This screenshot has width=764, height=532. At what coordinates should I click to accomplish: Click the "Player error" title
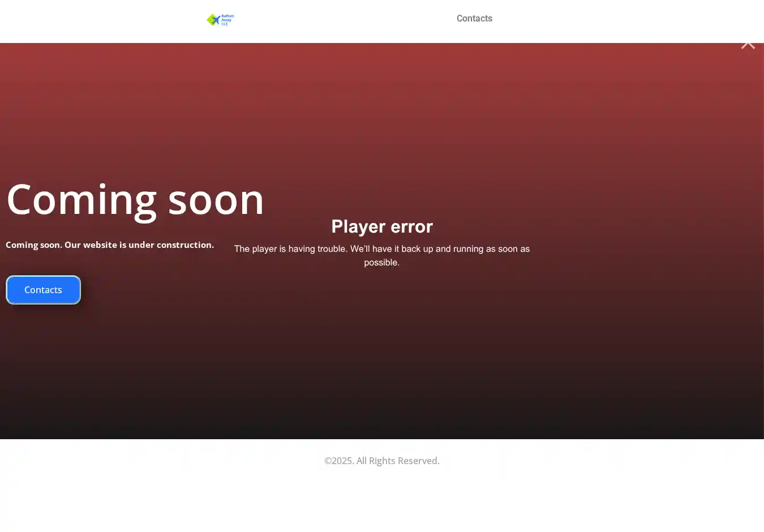pos(382,226)
